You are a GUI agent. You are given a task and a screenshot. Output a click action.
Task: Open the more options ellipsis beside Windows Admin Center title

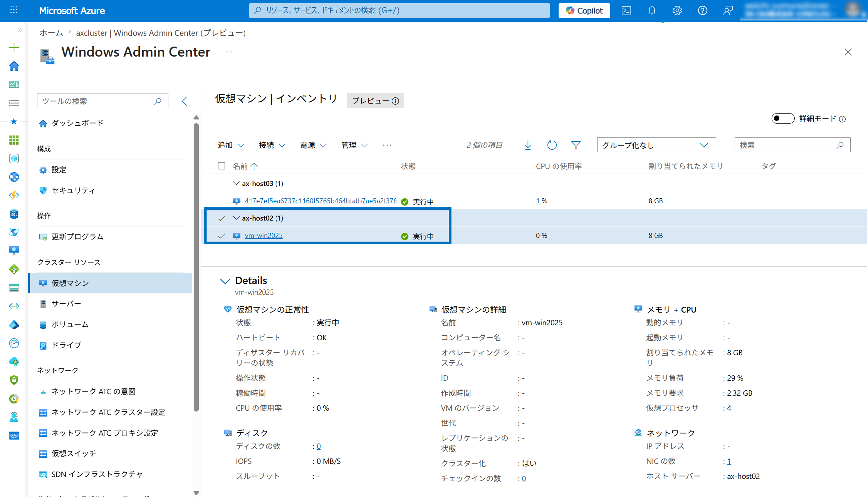pos(229,52)
